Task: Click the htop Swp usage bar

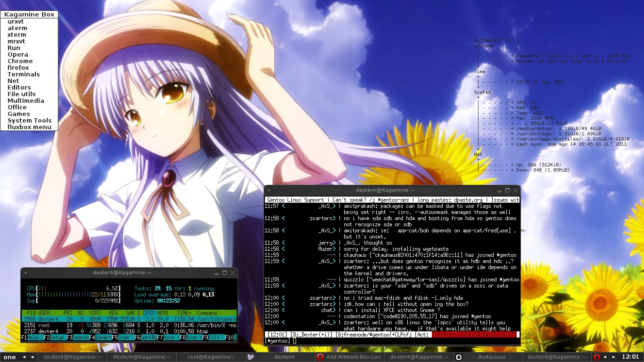Action: click(74, 301)
